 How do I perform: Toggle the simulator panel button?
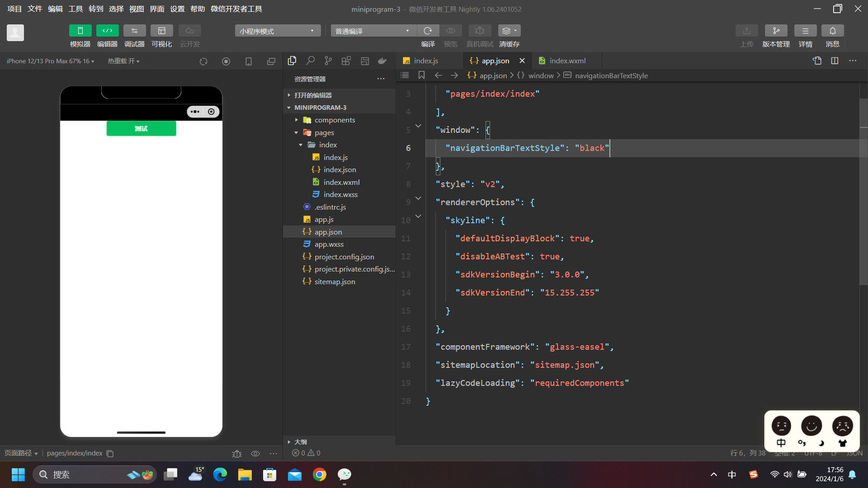(x=80, y=31)
